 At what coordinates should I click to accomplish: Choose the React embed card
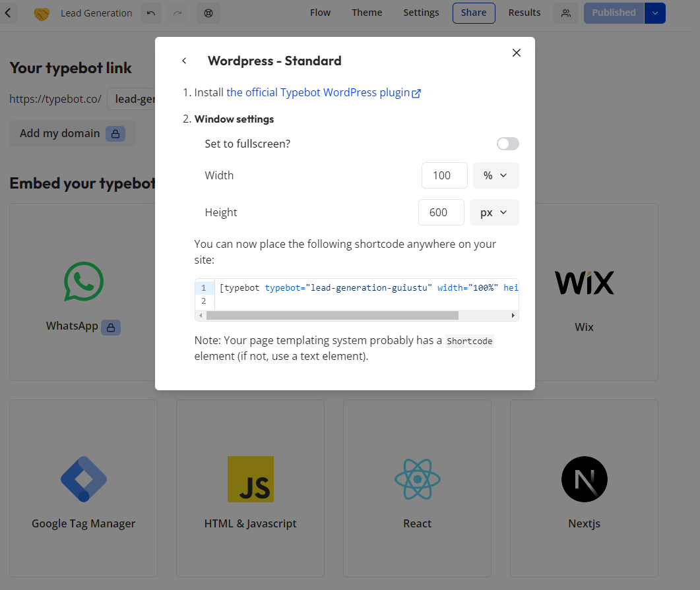tap(417, 488)
